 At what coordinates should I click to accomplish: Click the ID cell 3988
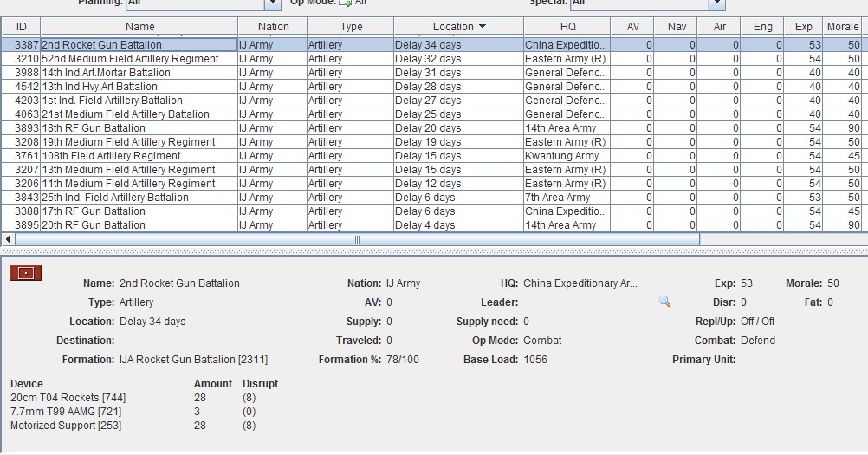click(21, 73)
